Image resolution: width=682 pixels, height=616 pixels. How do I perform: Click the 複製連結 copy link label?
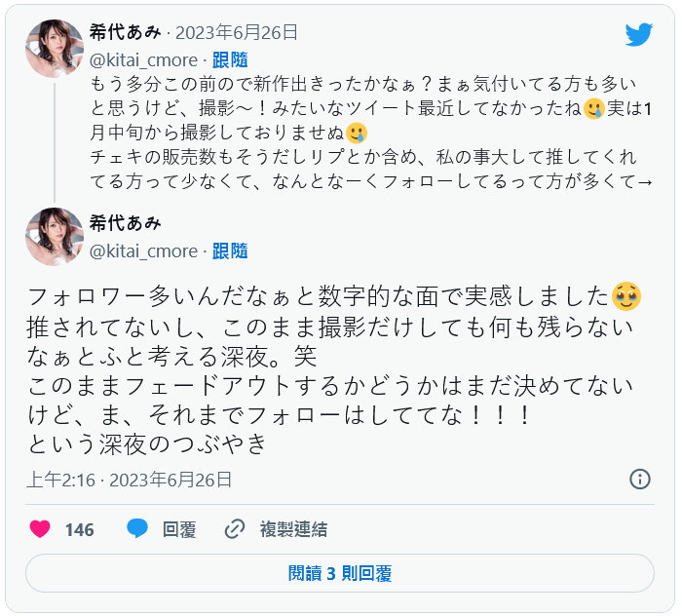[293, 529]
